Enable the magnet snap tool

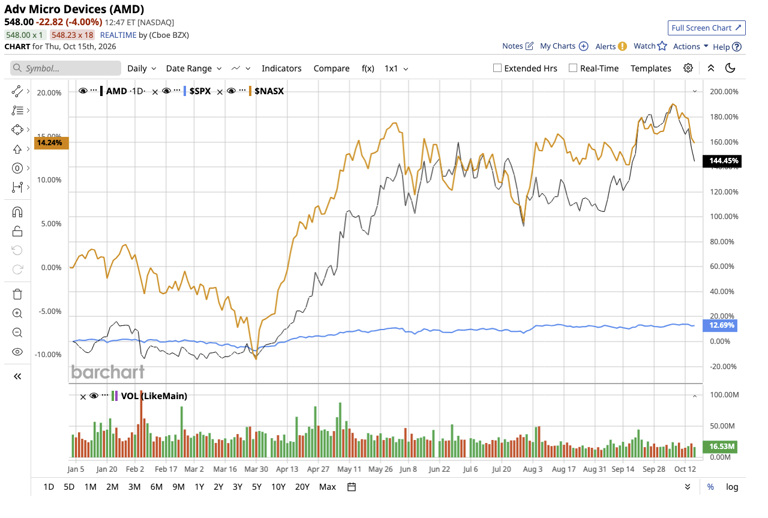17,212
